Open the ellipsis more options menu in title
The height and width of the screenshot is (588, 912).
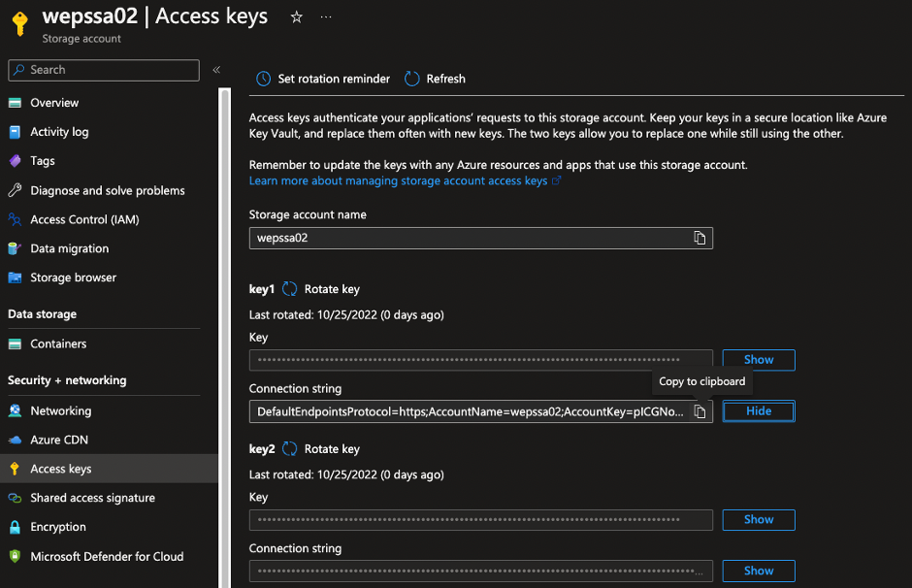coord(326,17)
